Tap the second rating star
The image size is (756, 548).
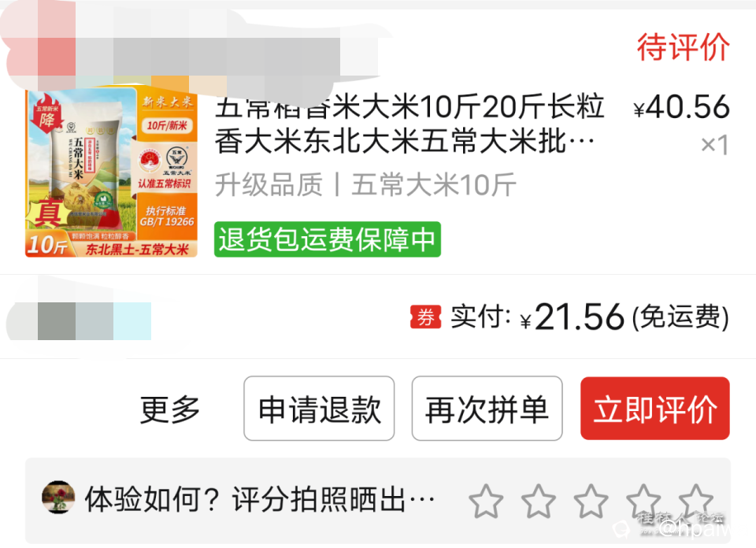539,501
